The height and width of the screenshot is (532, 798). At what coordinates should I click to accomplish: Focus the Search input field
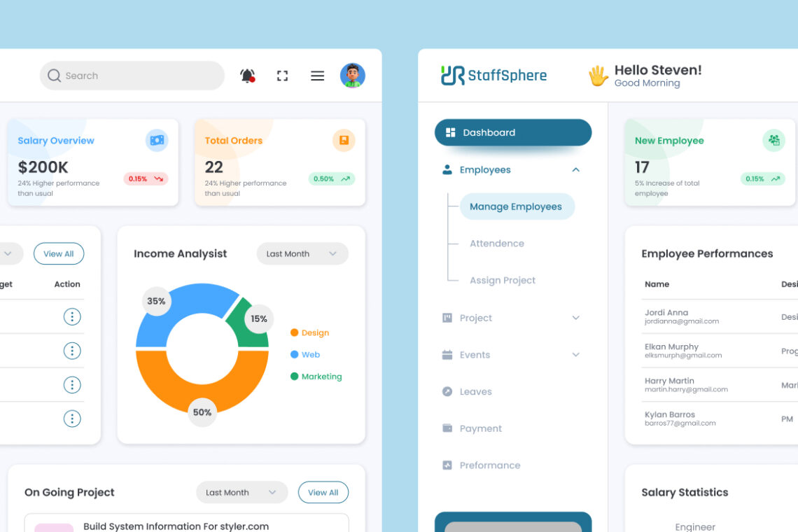[132, 76]
